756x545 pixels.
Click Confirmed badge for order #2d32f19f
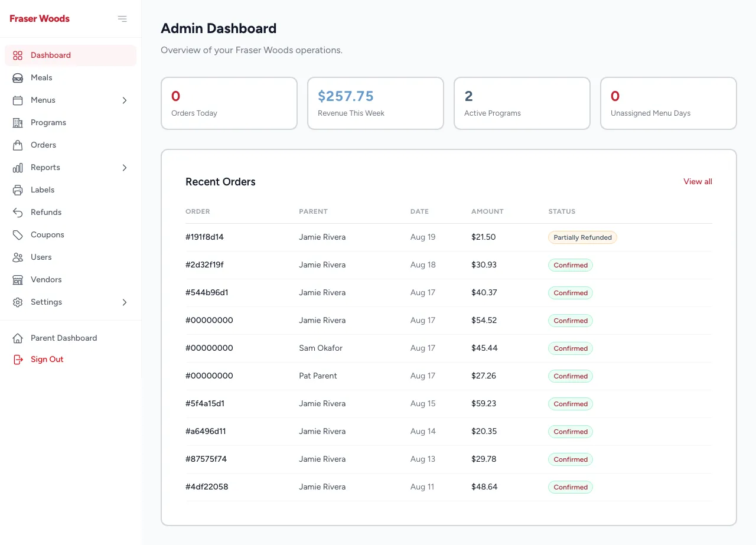pyautogui.click(x=571, y=265)
